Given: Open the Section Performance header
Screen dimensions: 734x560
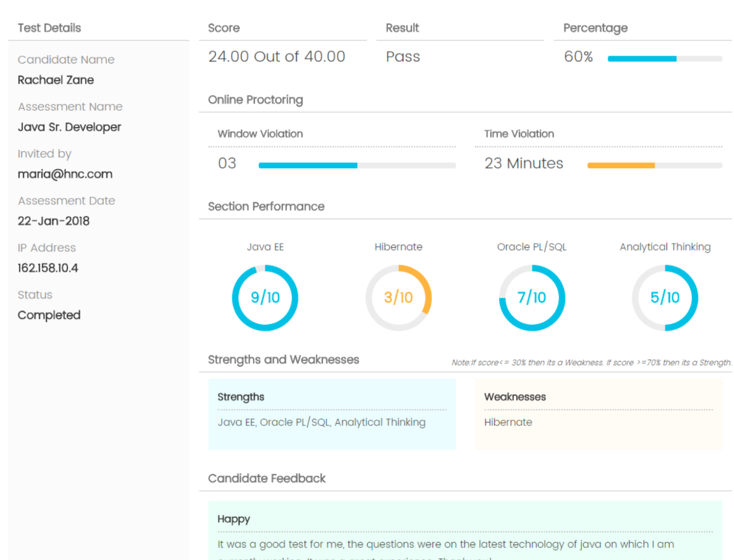Looking at the screenshot, I should [x=266, y=207].
